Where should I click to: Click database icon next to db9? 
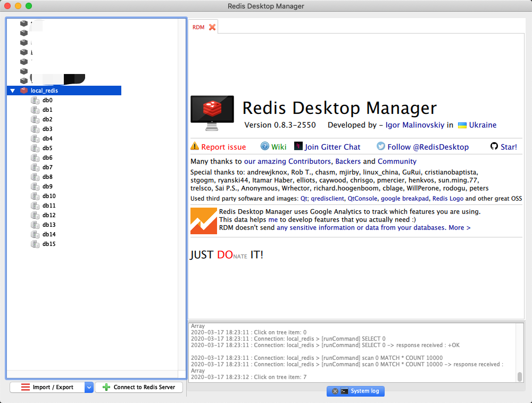(x=35, y=186)
